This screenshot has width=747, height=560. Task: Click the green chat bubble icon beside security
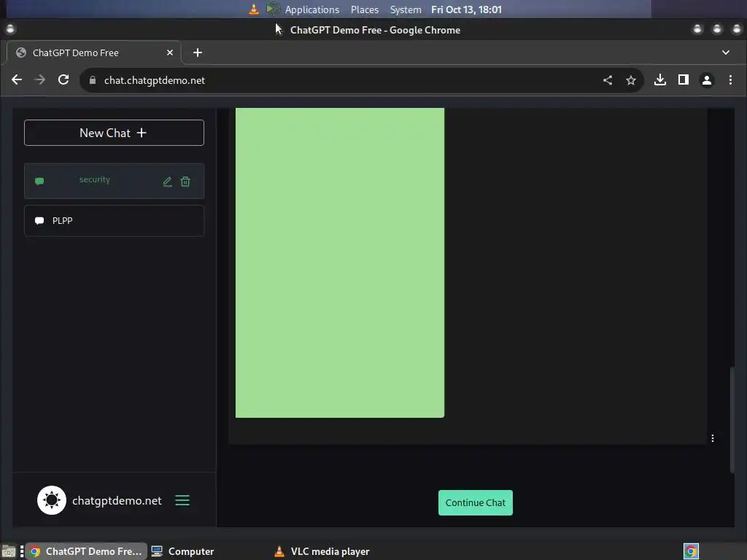click(x=39, y=181)
